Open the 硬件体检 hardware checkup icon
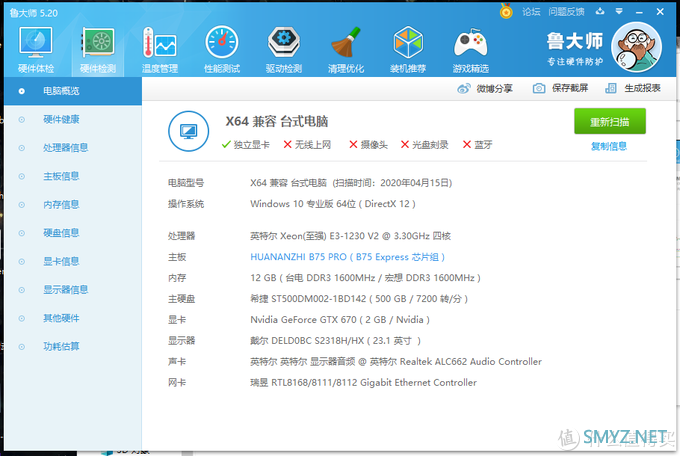This screenshot has width=680, height=456. pyautogui.click(x=36, y=43)
